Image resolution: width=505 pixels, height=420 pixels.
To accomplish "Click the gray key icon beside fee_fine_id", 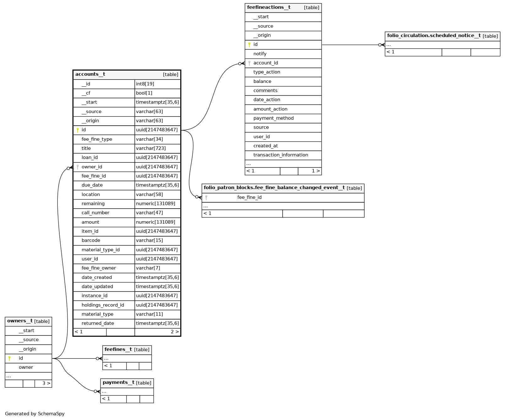I will pos(206,198).
